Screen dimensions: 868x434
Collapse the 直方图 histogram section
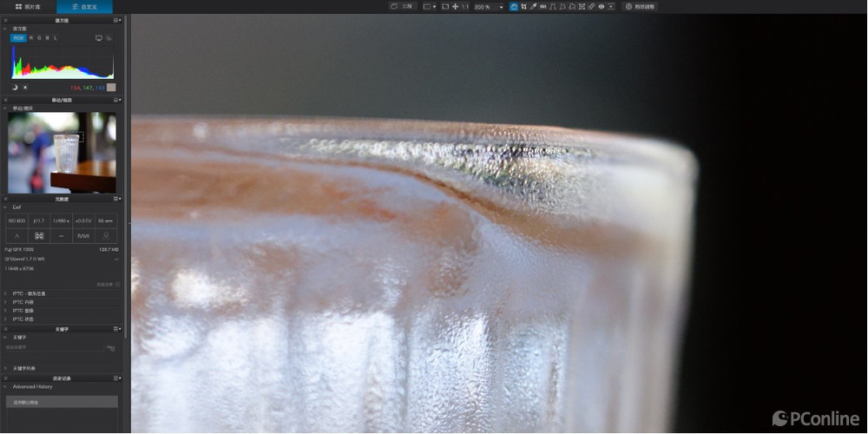(5, 29)
